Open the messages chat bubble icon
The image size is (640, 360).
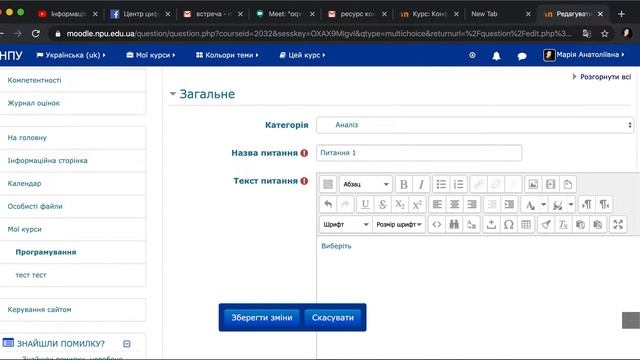coord(522,56)
